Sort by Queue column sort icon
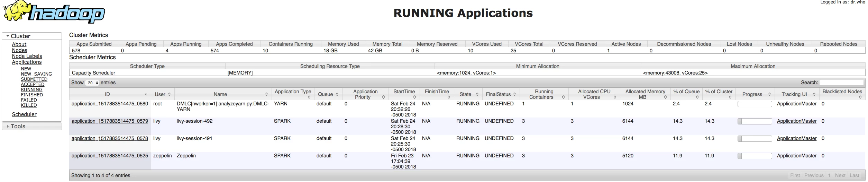The image size is (868, 182). point(337,94)
